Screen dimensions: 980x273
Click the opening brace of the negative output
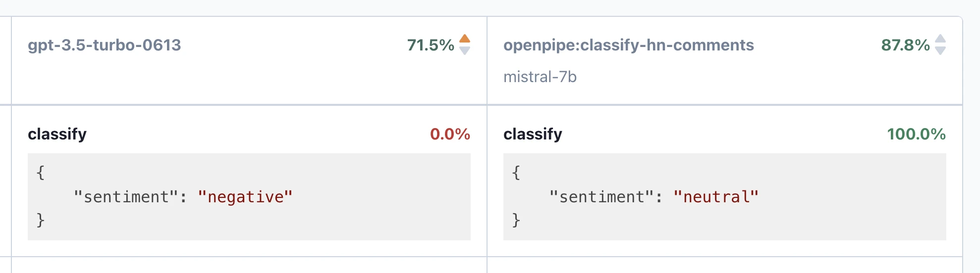pos(41,173)
